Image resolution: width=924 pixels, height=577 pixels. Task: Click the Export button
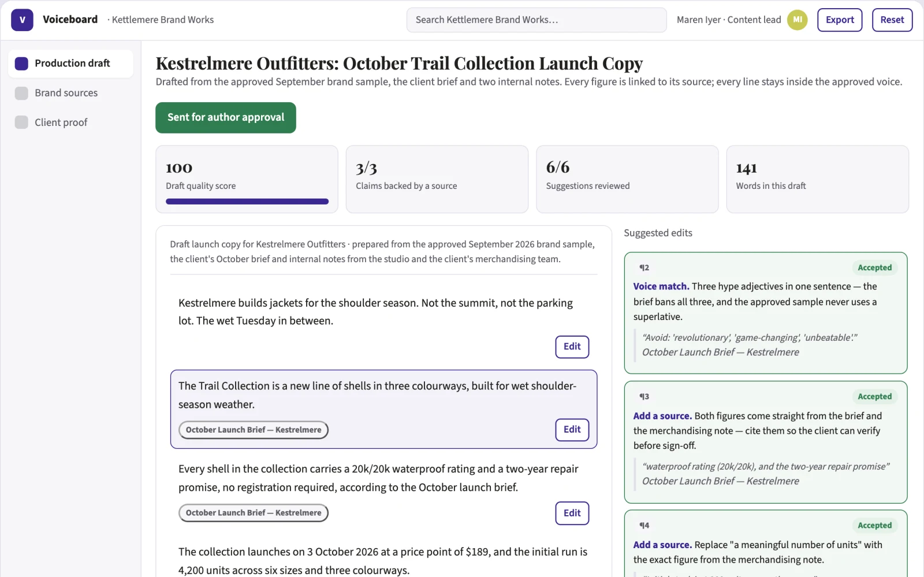pos(840,20)
